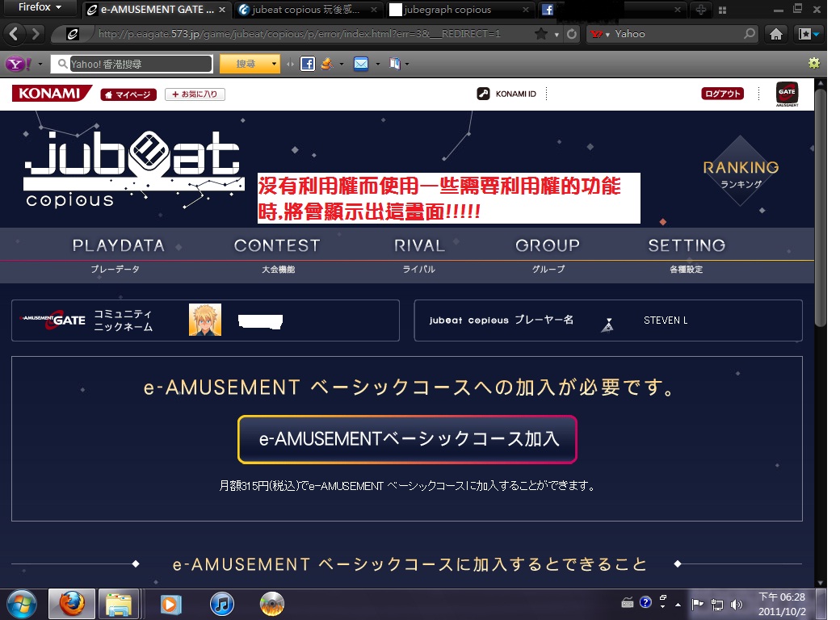This screenshot has height=620, width=840.
Task: Click the e-AMUSEMENTベーシックコース加入 button
Action: 407,439
